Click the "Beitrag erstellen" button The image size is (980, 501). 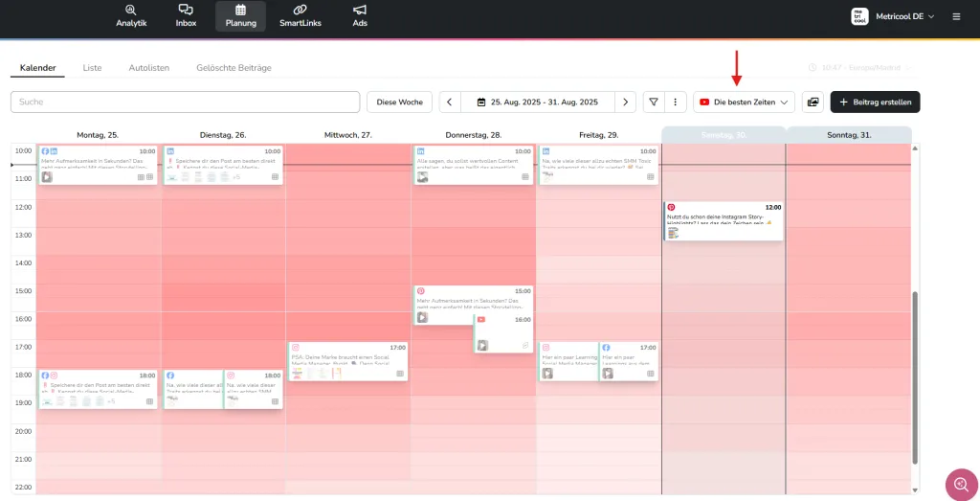(876, 102)
